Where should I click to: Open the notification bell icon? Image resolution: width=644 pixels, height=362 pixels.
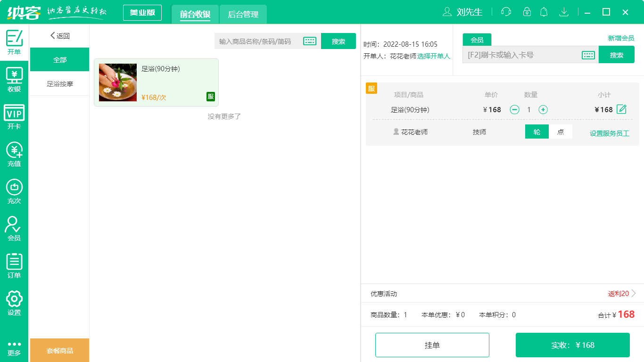click(x=544, y=12)
